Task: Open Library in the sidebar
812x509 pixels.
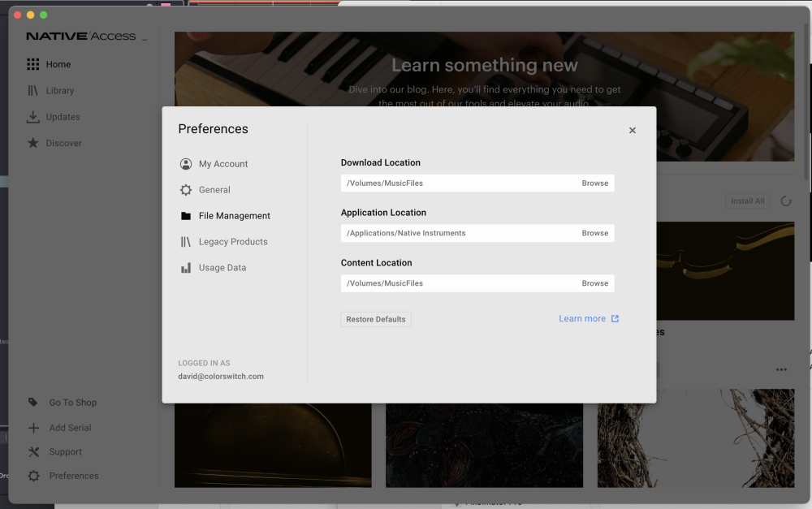Action: pos(60,91)
